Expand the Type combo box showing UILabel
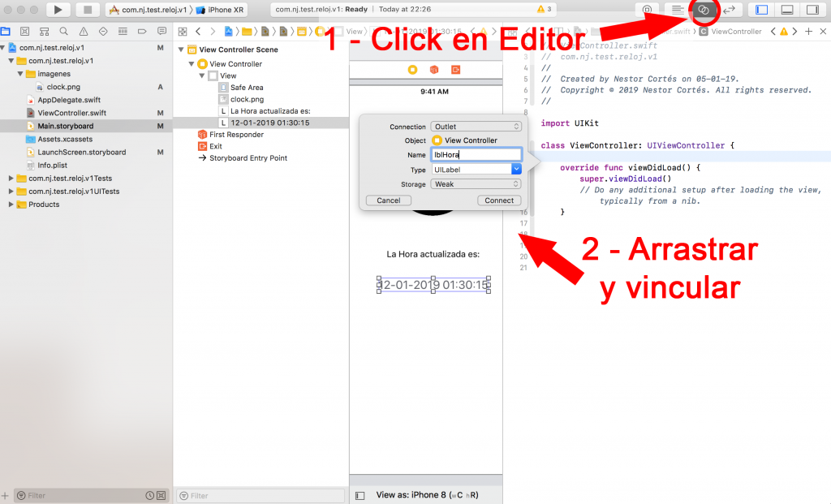The height and width of the screenshot is (504, 831). click(516, 170)
